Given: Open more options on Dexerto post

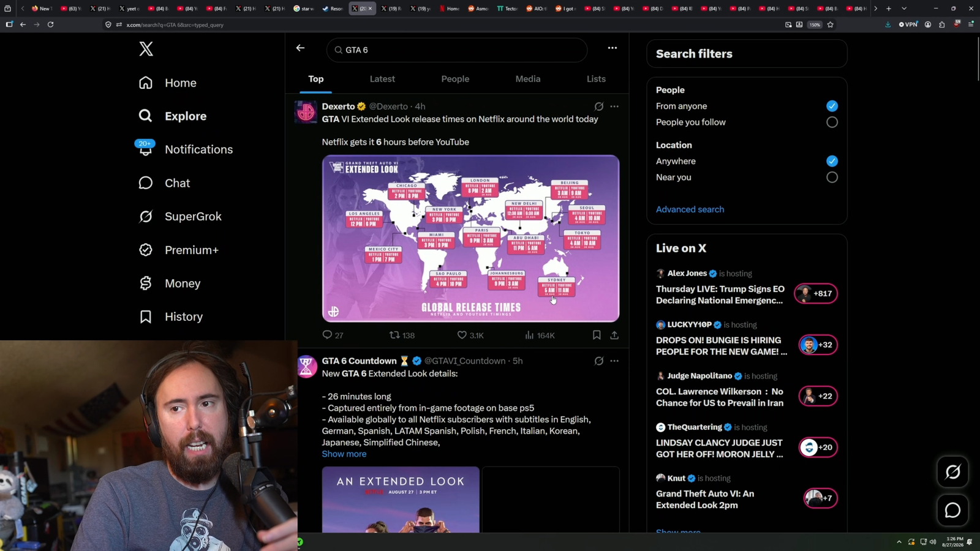Looking at the screenshot, I should (614, 107).
